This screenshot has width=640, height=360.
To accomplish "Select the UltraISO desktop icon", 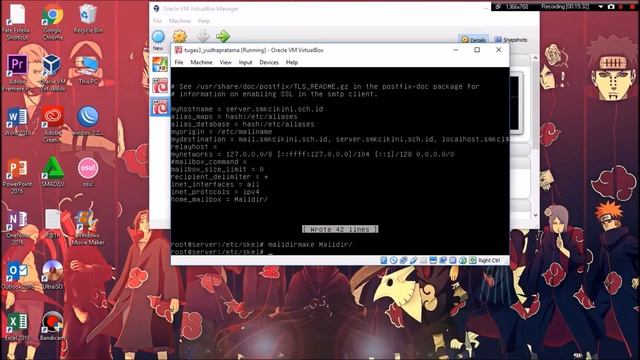I will click(x=52, y=275).
